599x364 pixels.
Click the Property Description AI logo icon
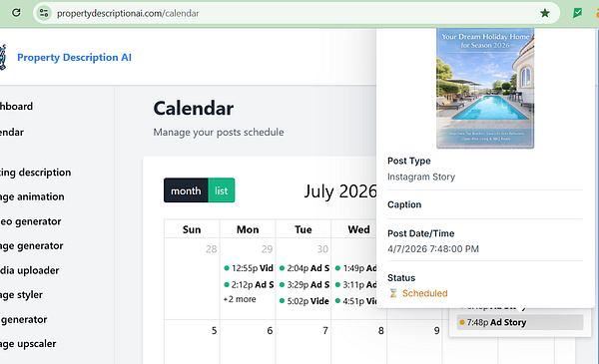(3, 57)
